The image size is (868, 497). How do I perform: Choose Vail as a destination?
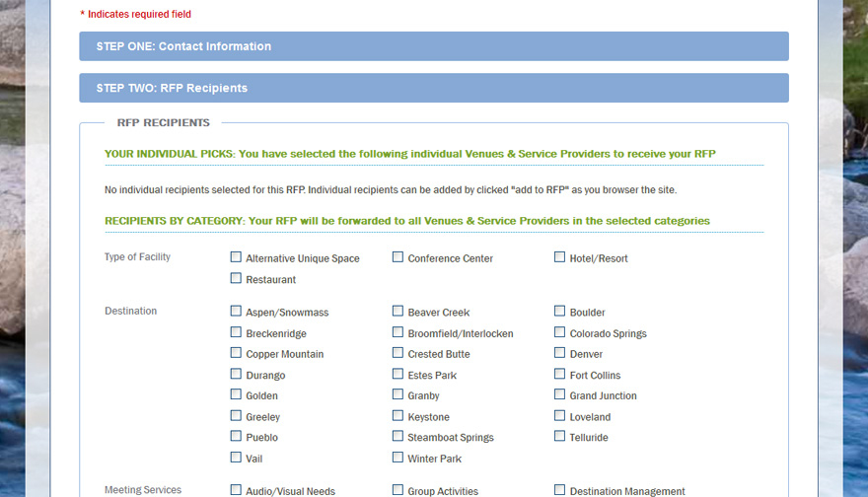tap(236, 458)
